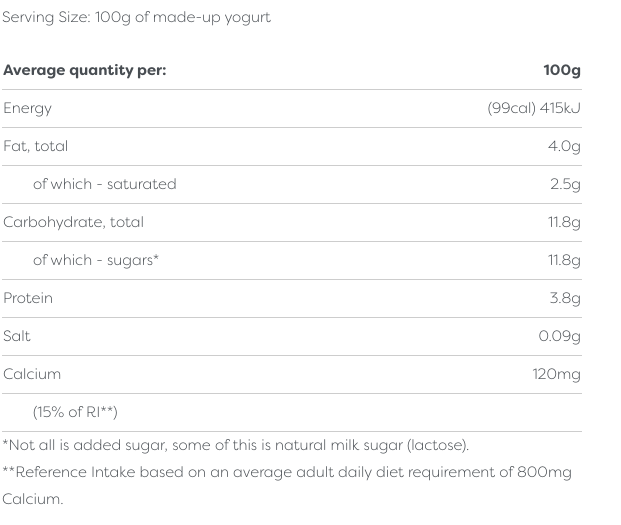Screen dimensions: 621x525
Task: Select the (99cal) 415kJ energy value
Action: [x=533, y=108]
